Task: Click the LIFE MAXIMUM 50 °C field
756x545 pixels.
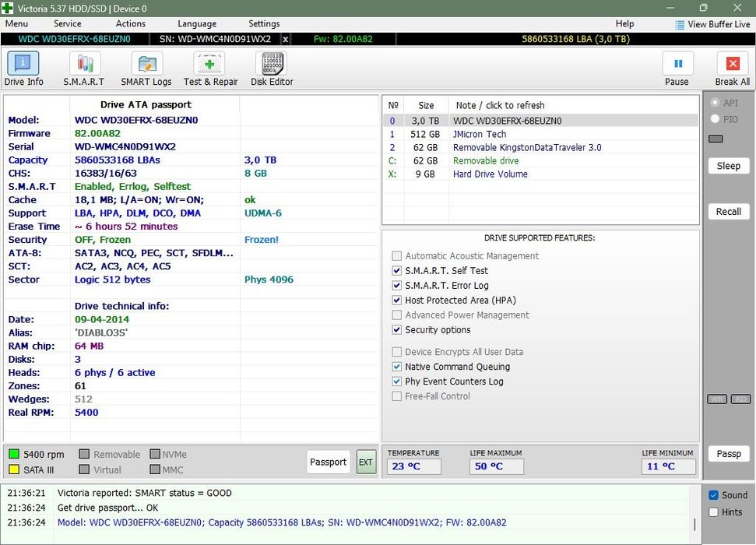Action: (496, 466)
